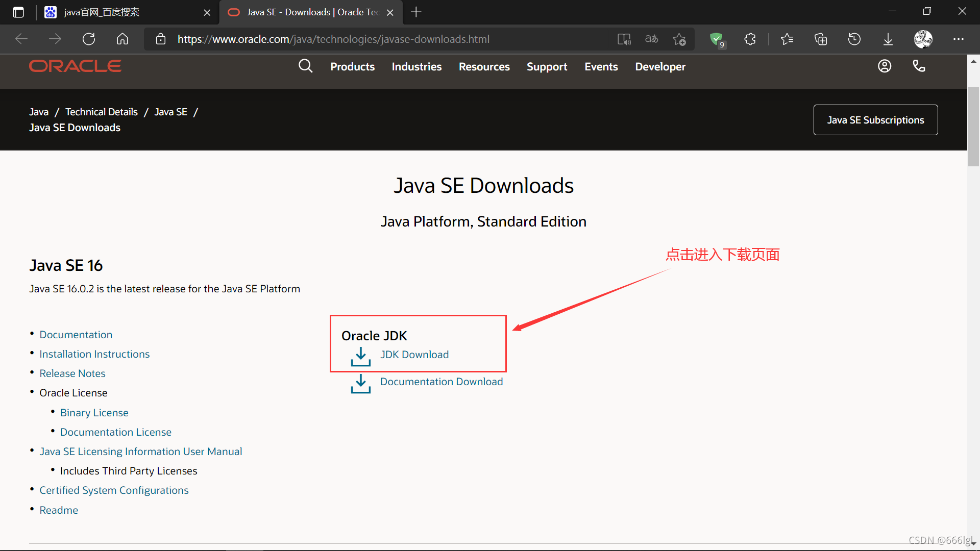Open Java SE Licensing Information User Manual
This screenshot has width=980, height=551.
click(140, 452)
